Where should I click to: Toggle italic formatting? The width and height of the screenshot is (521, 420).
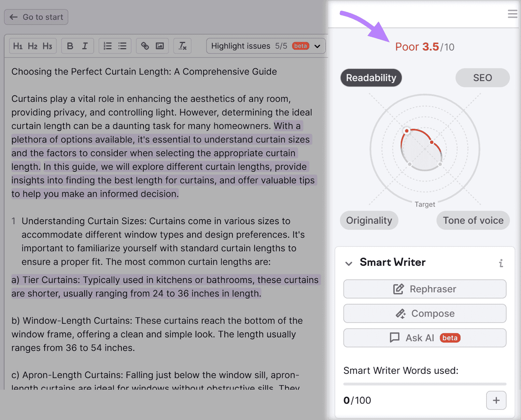coord(85,46)
